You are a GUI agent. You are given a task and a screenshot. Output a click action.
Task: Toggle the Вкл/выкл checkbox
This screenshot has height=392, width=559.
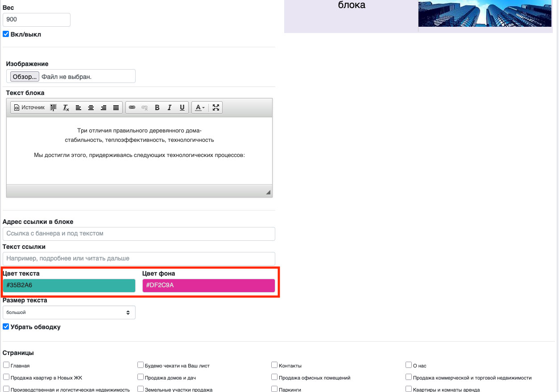coord(6,34)
